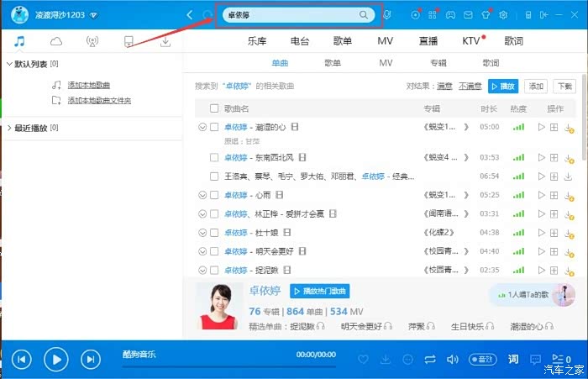Expand the 默认列表 playlist group
588x379 pixels.
tap(9, 64)
